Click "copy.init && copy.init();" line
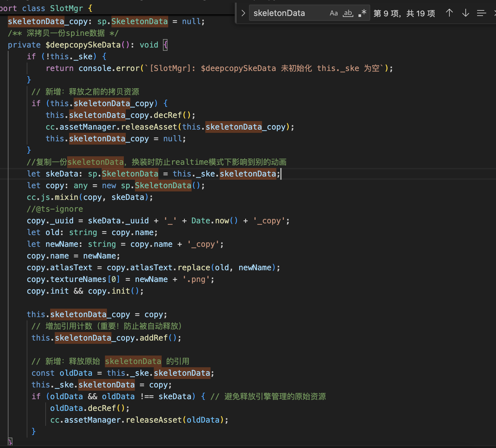This screenshot has height=448, width=496. click(x=85, y=291)
